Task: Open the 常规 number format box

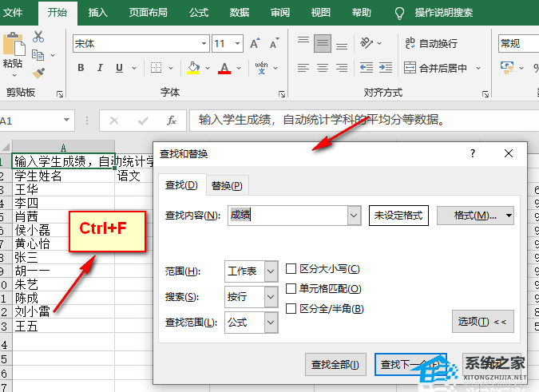Action: [x=518, y=44]
